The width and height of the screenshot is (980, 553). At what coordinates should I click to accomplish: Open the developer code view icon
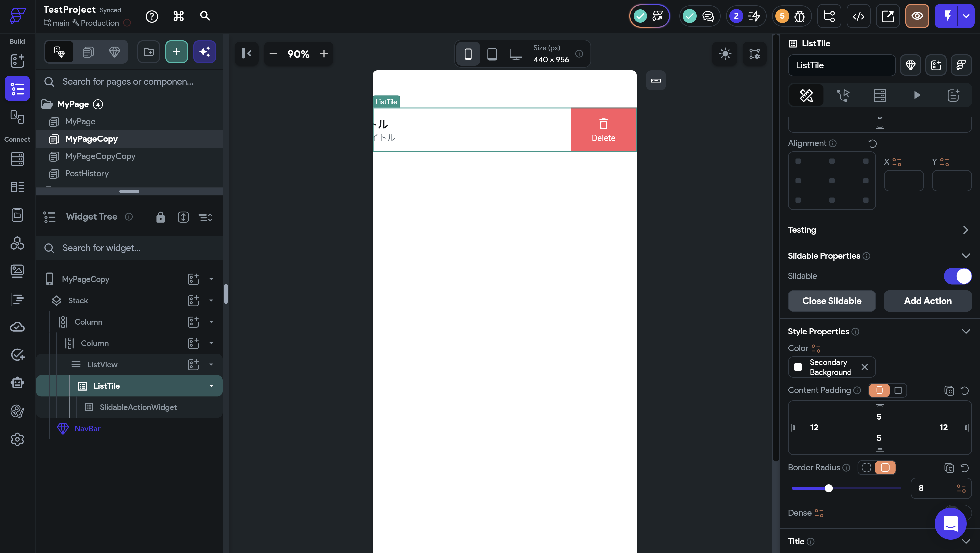tap(858, 16)
